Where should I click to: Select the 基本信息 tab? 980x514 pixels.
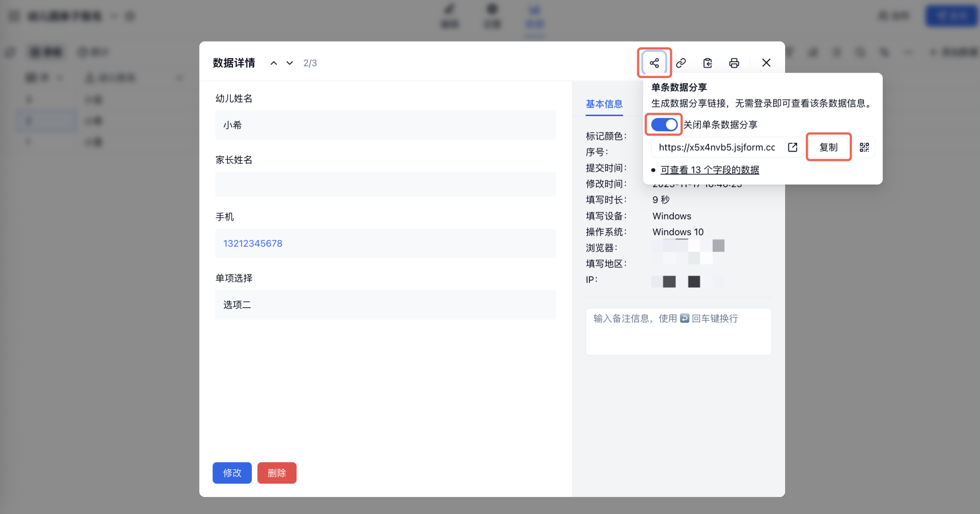[604, 104]
